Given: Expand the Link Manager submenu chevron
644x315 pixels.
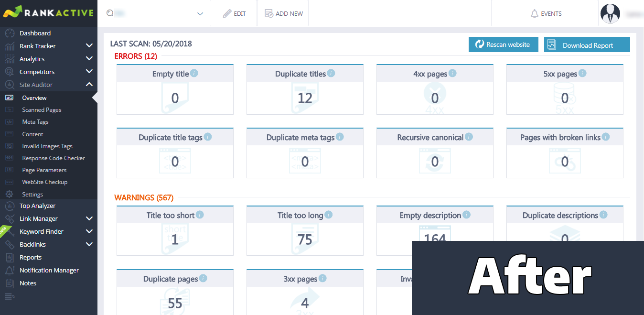Looking at the screenshot, I should 89,218.
